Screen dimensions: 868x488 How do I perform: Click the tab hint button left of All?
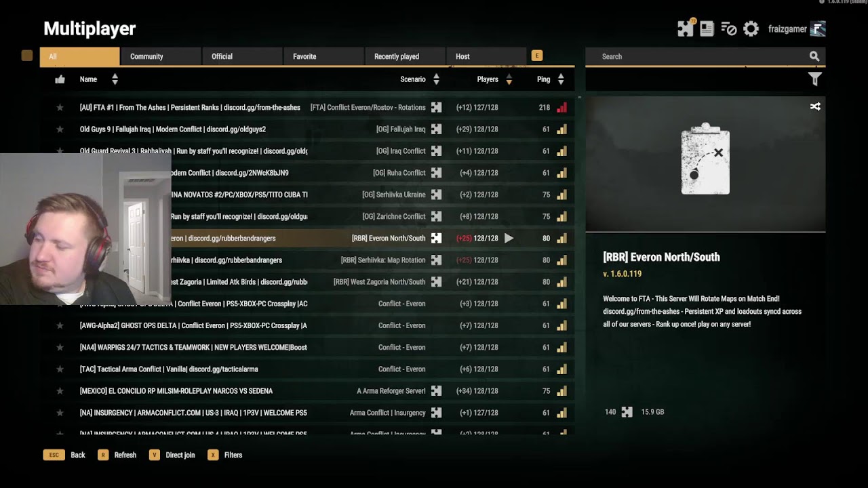click(x=27, y=56)
